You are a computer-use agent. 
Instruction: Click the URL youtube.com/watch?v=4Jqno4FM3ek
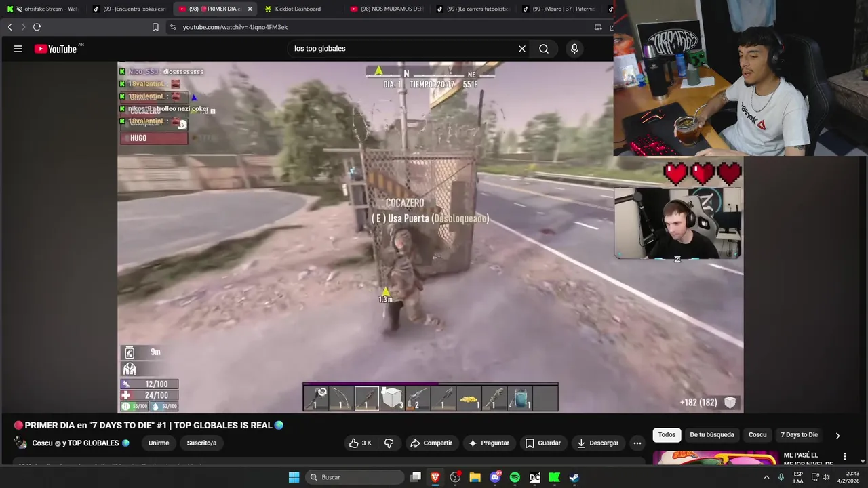click(235, 27)
